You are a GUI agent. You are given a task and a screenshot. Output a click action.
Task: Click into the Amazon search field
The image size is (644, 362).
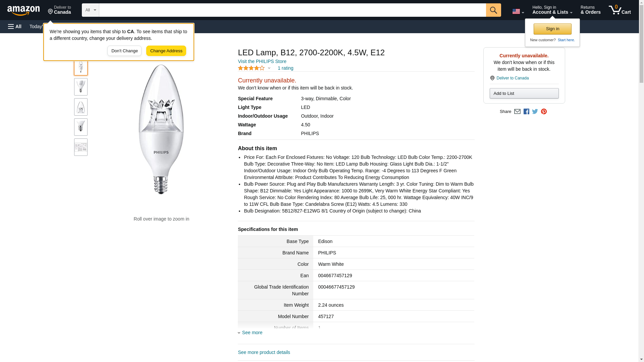tap(292, 10)
